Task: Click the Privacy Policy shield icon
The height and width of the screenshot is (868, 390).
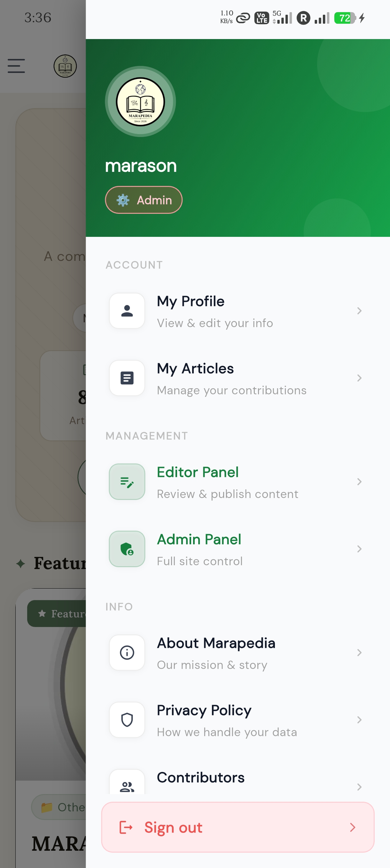Action: [127, 720]
